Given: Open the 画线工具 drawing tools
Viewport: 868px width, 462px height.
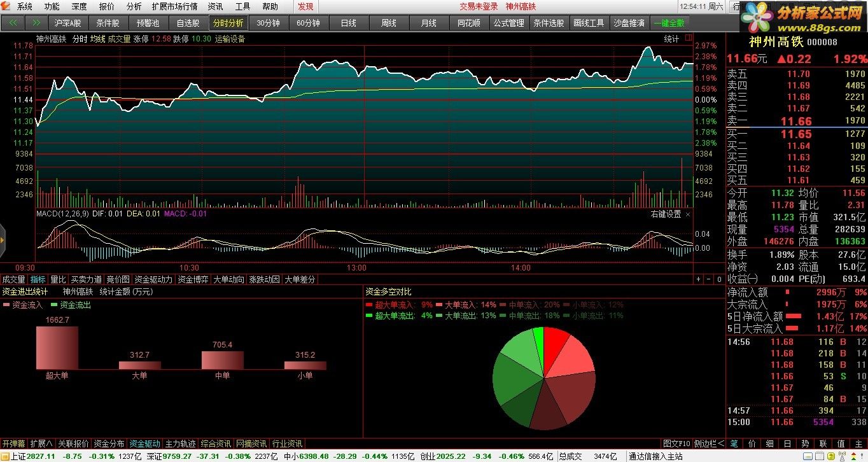Looking at the screenshot, I should point(589,23).
